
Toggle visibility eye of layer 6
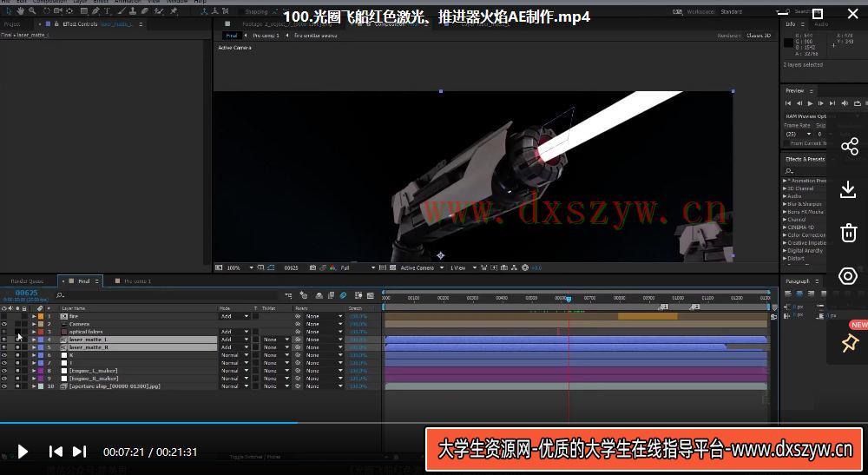pos(4,355)
